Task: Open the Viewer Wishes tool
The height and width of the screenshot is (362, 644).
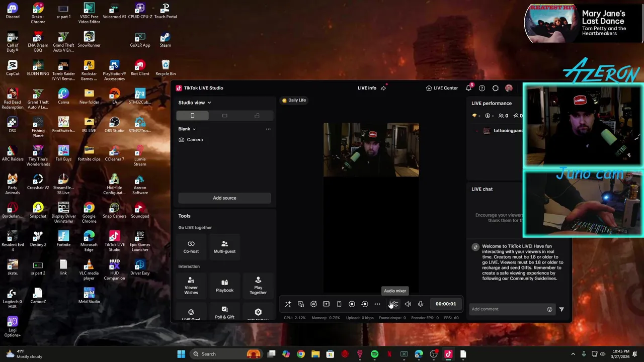Action: (191, 286)
